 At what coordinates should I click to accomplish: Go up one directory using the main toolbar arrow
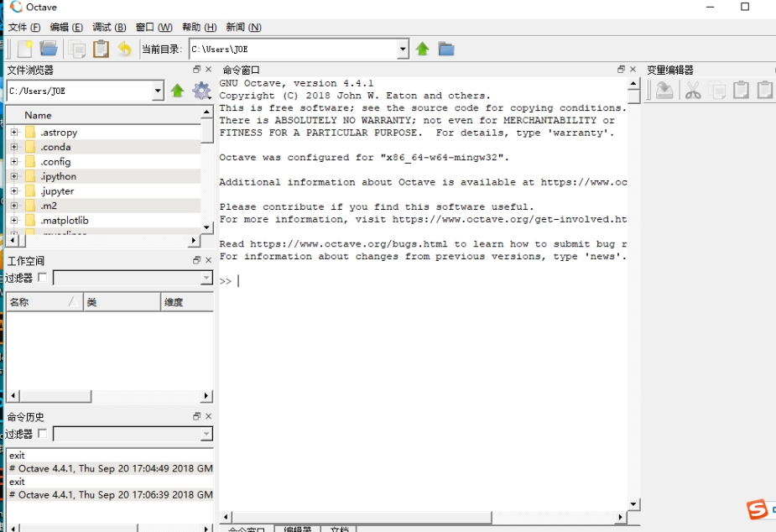pyautogui.click(x=422, y=49)
